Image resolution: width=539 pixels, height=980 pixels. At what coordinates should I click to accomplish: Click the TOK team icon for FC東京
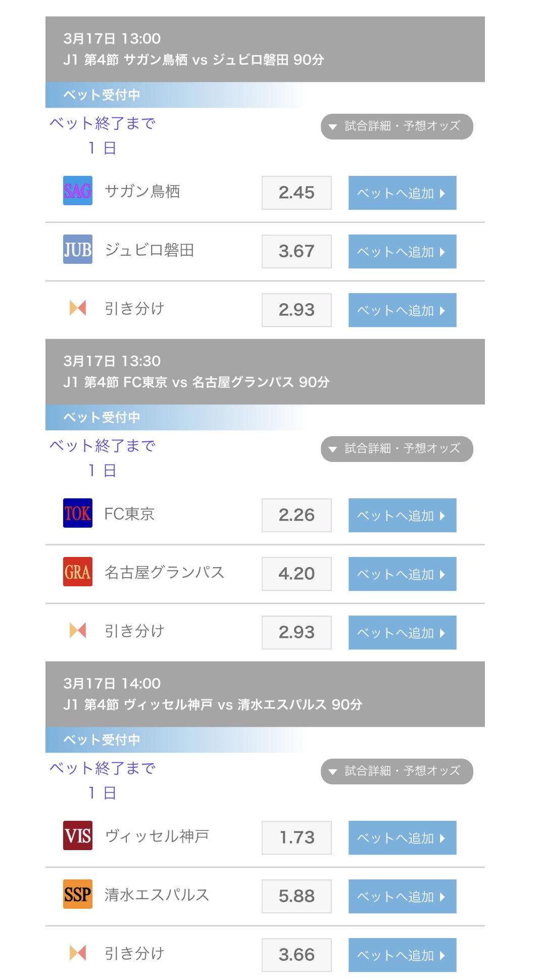pyautogui.click(x=77, y=513)
